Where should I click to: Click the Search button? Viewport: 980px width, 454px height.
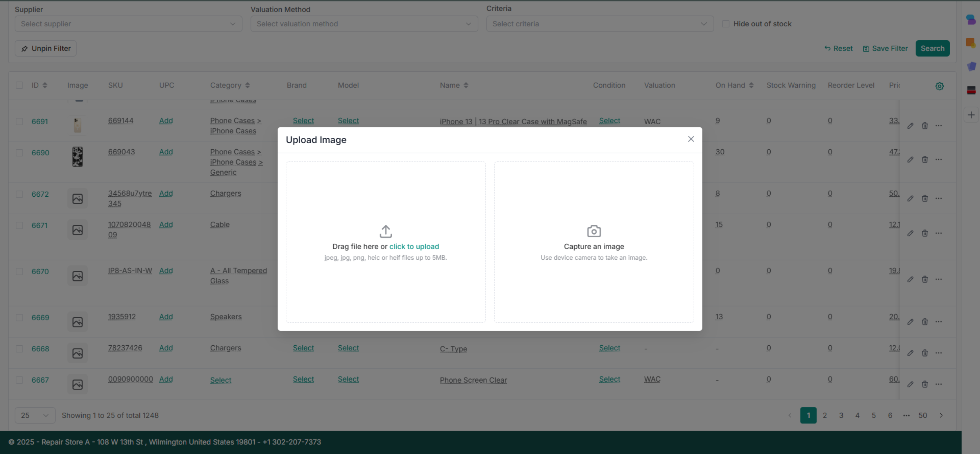(932, 49)
